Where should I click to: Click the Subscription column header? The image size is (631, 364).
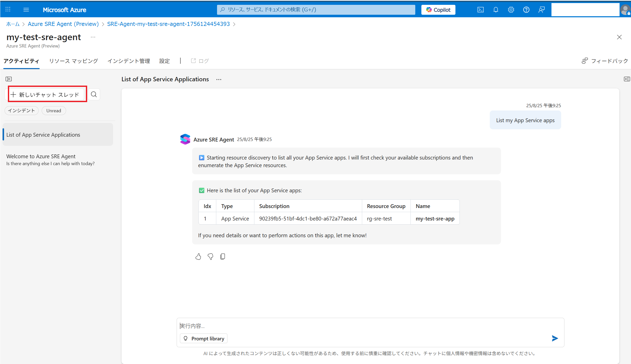(308, 206)
